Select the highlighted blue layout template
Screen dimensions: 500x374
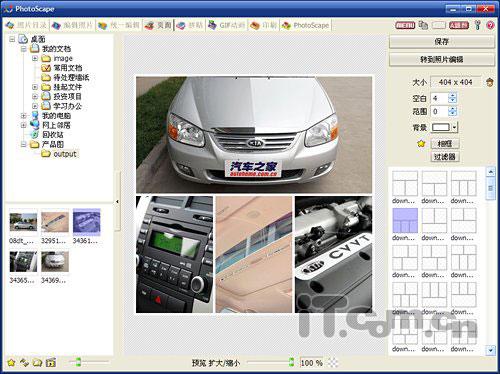[x=405, y=221]
